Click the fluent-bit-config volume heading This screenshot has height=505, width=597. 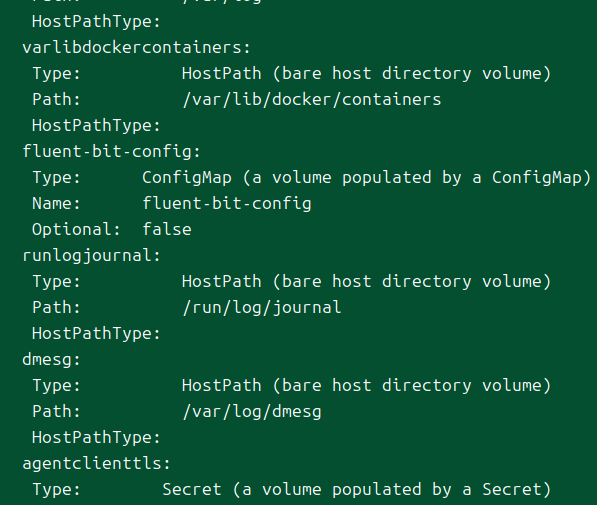111,152
